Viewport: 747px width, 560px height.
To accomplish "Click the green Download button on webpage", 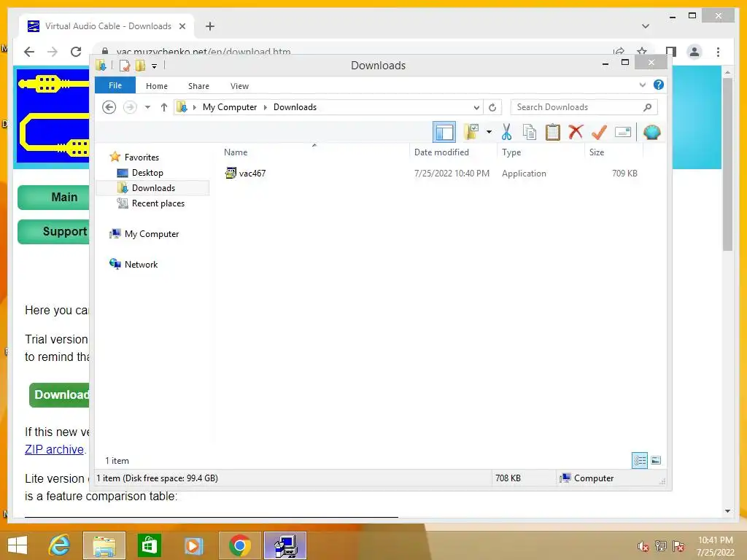I will 59,394.
